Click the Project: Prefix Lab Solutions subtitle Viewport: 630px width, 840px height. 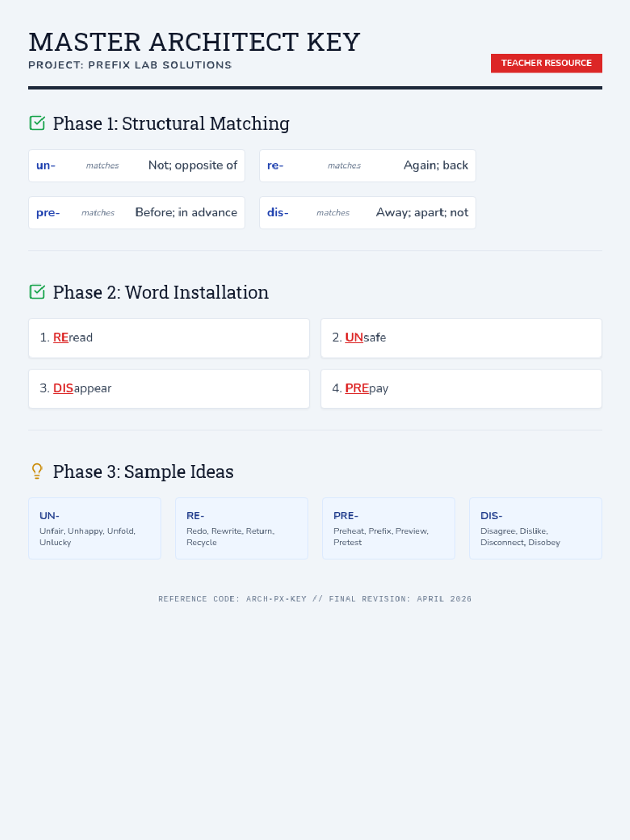[x=130, y=65]
